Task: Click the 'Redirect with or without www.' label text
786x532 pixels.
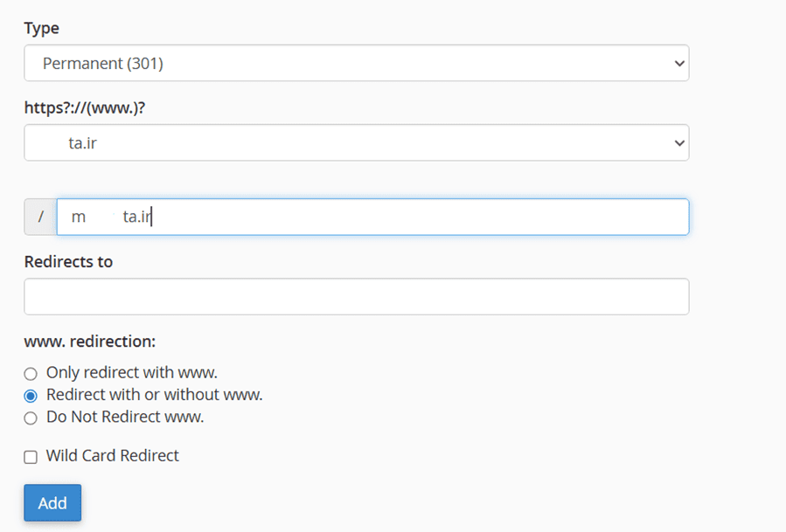Action: click(x=154, y=395)
